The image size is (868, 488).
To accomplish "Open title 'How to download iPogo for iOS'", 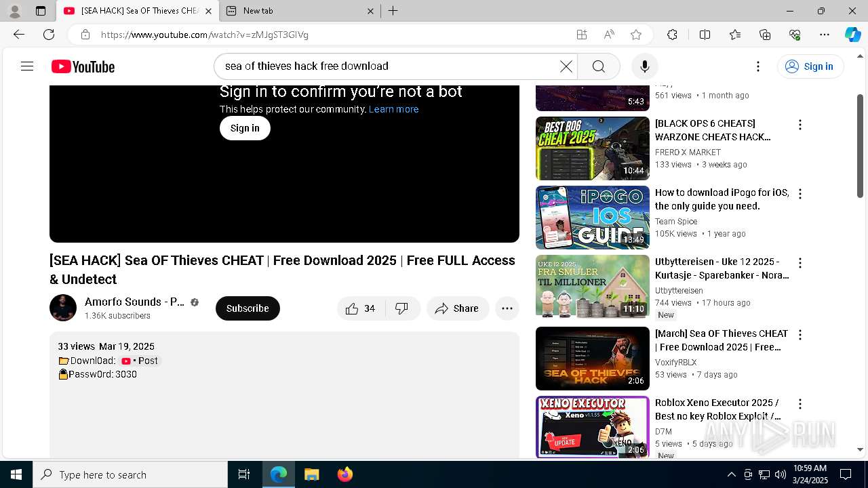I will (722, 199).
